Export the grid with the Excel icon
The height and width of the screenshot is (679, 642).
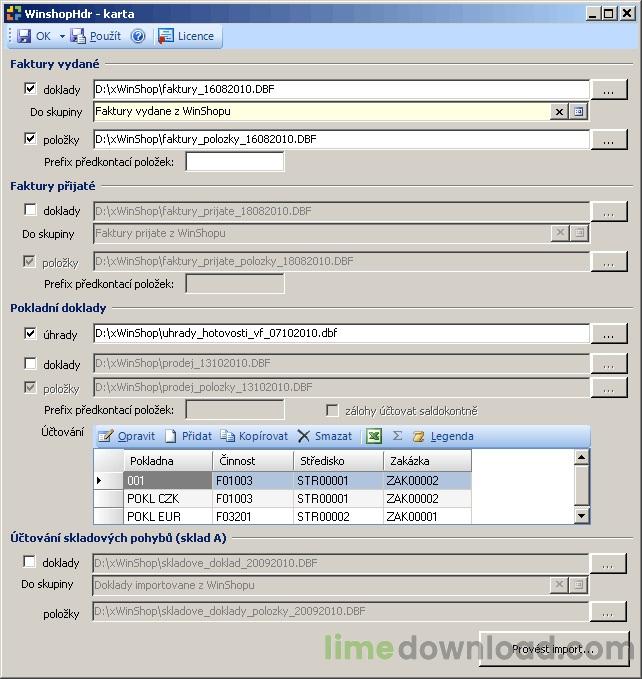click(x=374, y=436)
